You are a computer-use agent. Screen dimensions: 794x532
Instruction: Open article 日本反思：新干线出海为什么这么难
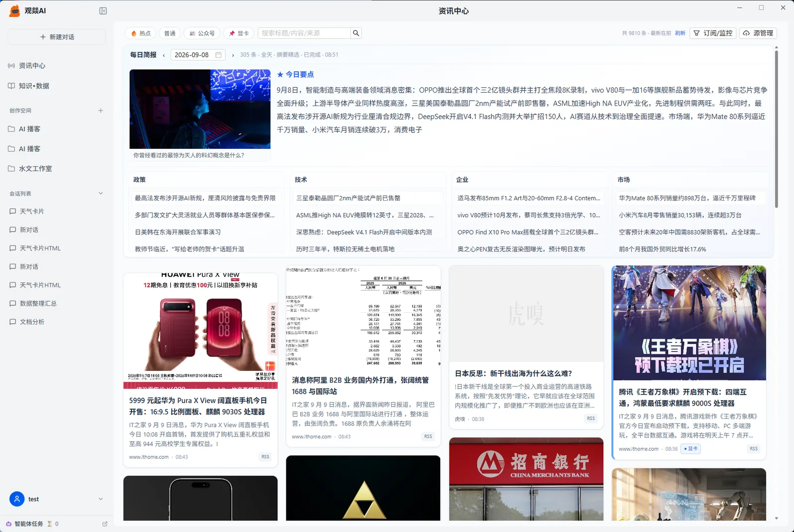tap(514, 374)
